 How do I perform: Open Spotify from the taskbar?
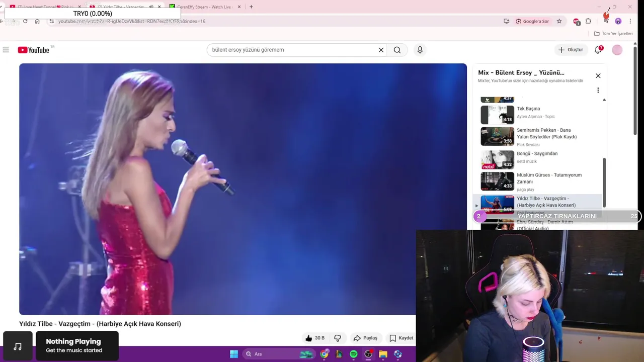pyautogui.click(x=354, y=354)
